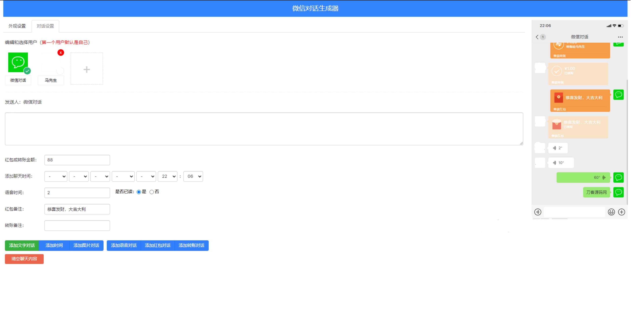Tap the emoji smiley icon in chat bar
Viewport: 644px width, 320px height.
pyautogui.click(x=611, y=212)
